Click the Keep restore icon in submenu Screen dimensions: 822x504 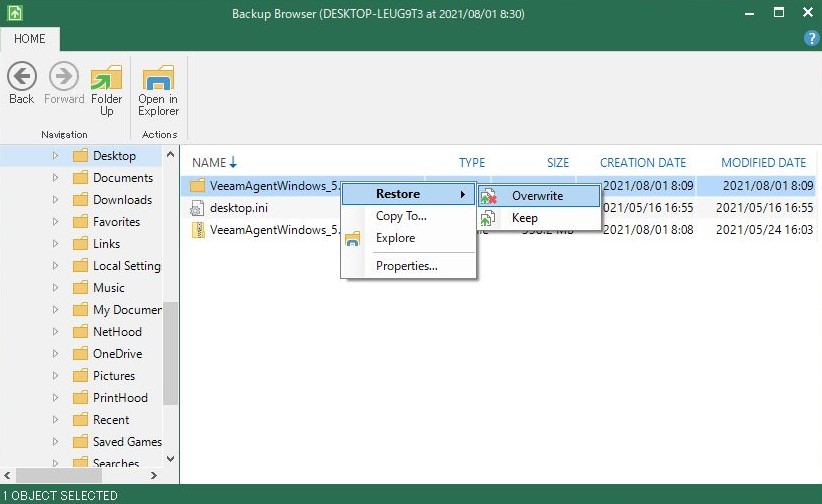[488, 218]
